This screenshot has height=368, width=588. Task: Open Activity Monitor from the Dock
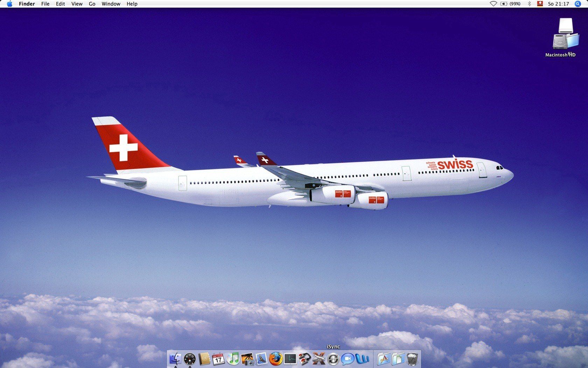click(290, 359)
